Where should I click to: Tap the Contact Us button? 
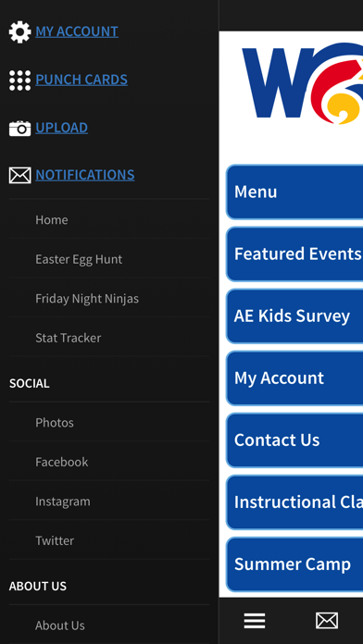click(294, 440)
